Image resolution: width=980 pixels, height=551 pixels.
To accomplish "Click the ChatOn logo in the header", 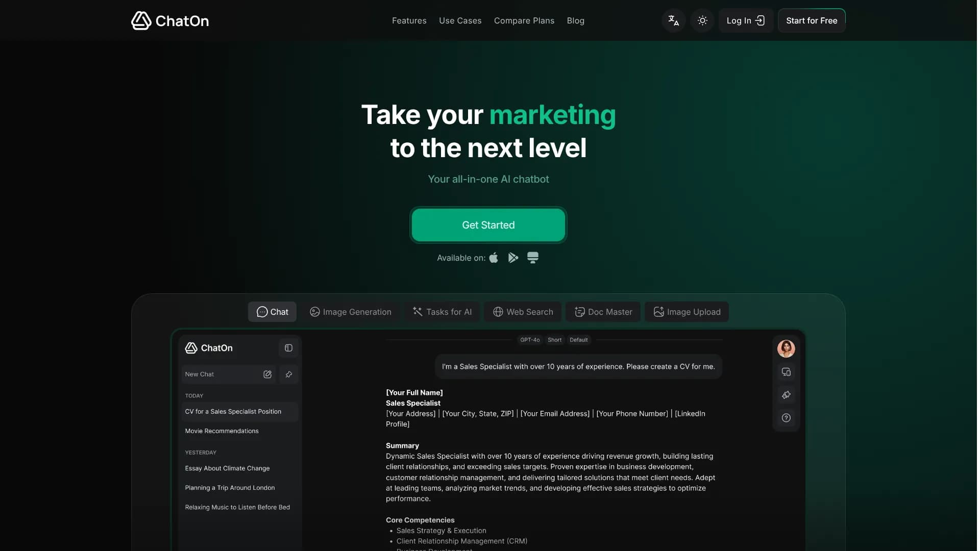I will click(x=170, y=20).
